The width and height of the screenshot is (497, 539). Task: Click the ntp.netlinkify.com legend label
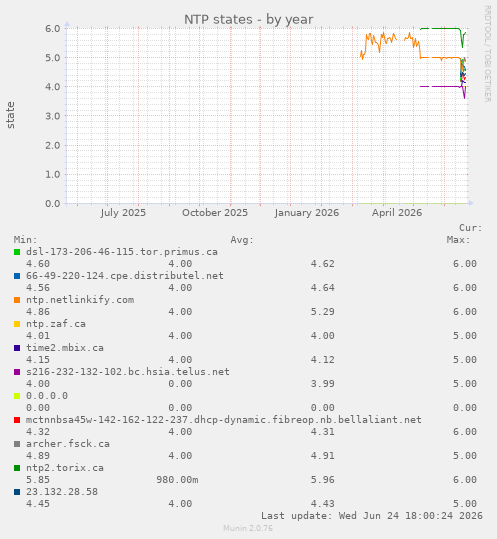[x=80, y=300]
